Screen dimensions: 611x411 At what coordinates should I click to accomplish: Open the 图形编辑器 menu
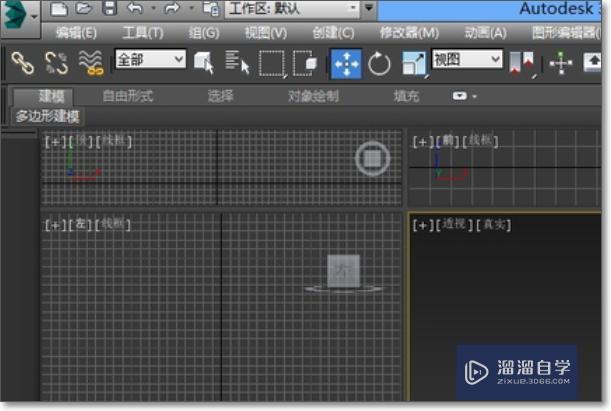coord(567,33)
